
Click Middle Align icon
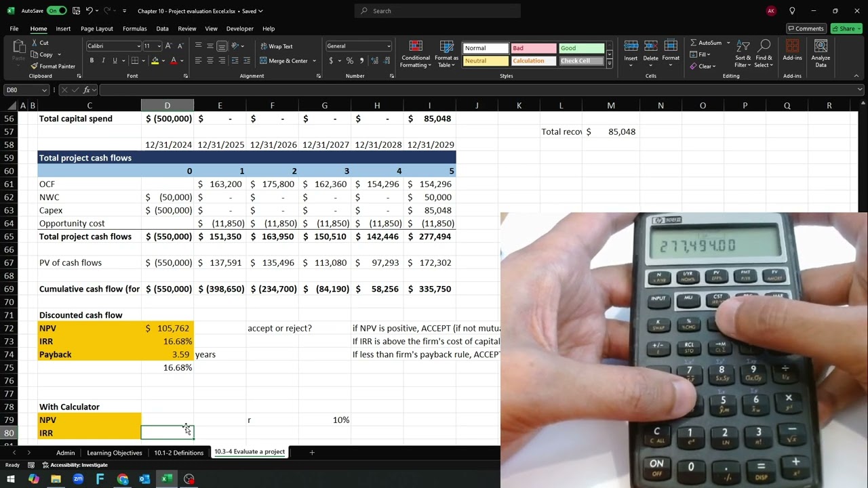coord(210,46)
